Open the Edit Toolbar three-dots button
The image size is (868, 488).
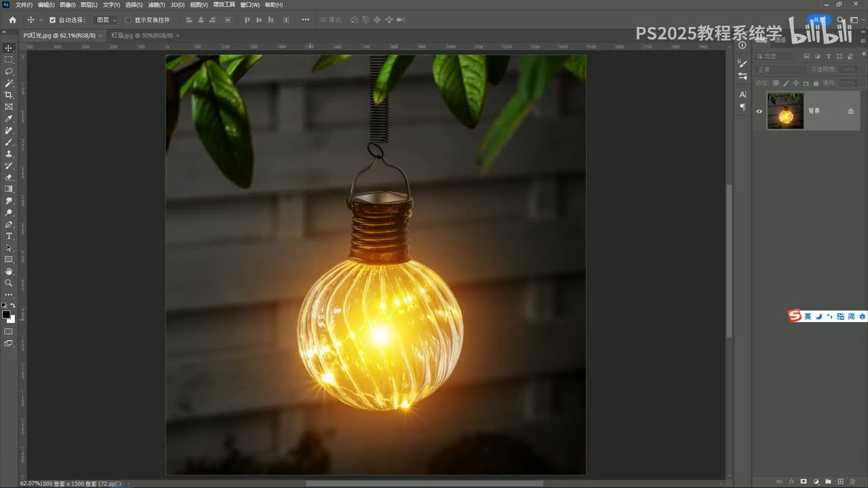[x=9, y=295]
